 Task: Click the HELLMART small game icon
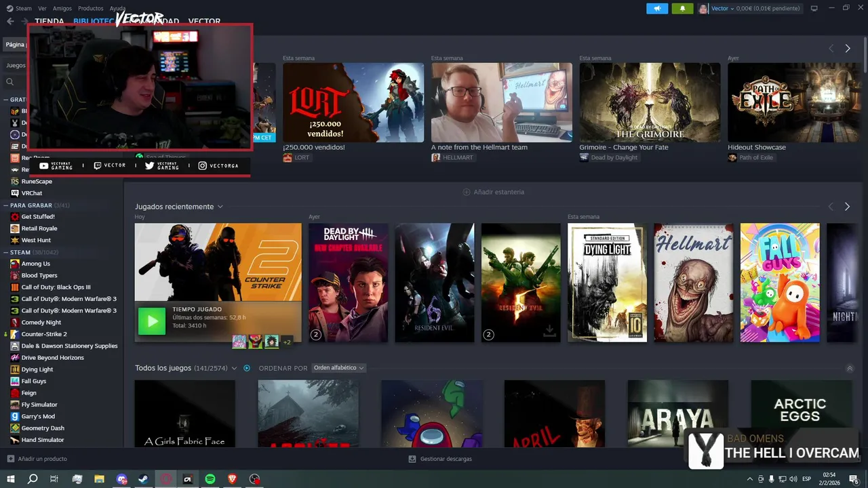[435, 157]
